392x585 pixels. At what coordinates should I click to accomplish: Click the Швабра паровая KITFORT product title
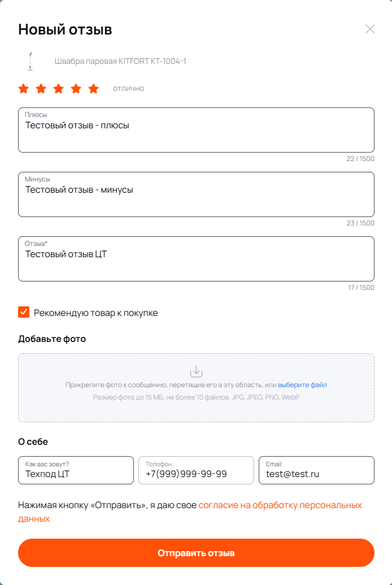pos(120,61)
